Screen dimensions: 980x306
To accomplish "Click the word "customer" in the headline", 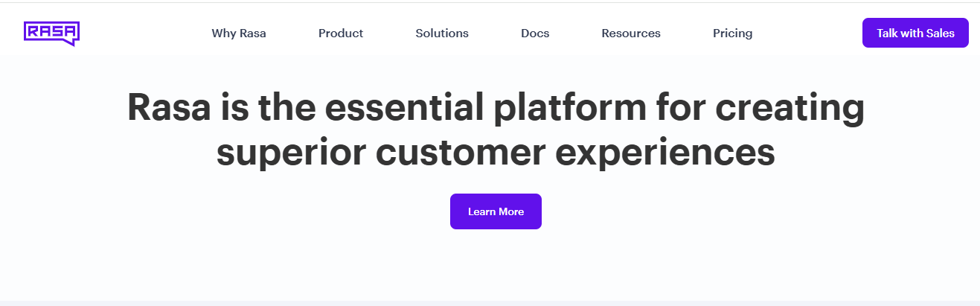I will pos(460,153).
